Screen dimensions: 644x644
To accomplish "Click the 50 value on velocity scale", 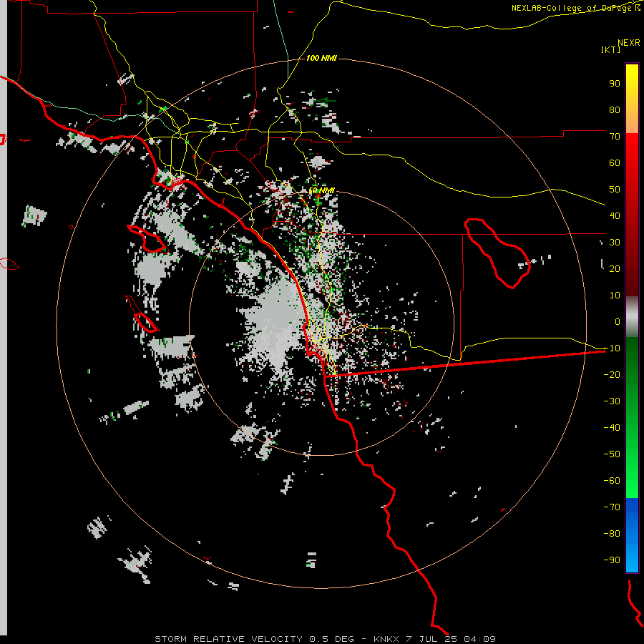I will (x=615, y=190).
